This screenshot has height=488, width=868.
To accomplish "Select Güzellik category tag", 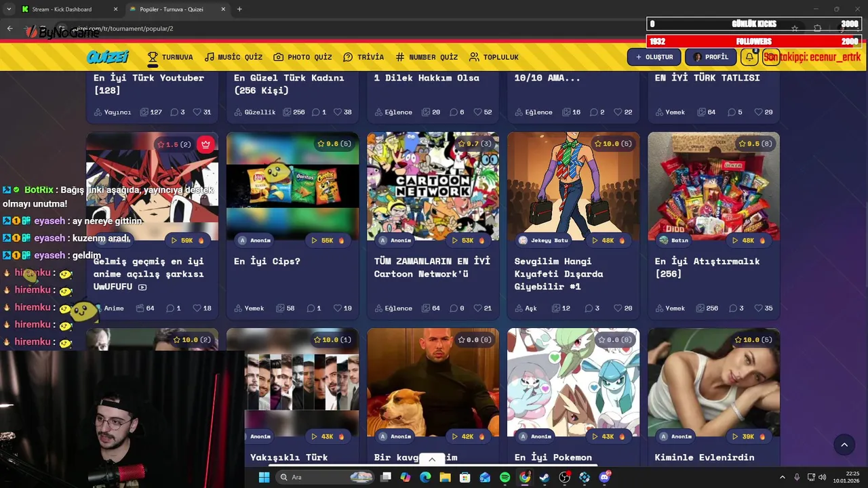I will pos(254,113).
